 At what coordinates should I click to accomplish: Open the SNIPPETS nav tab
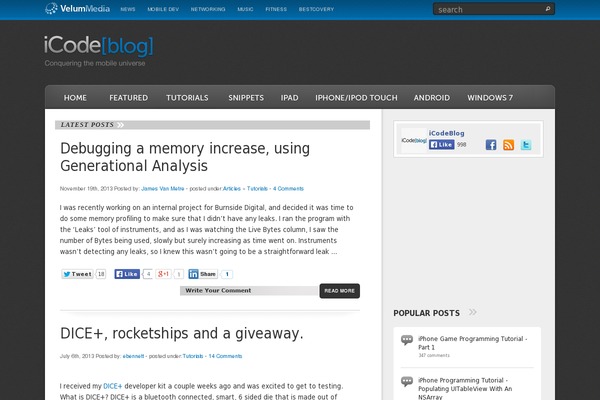point(246,98)
